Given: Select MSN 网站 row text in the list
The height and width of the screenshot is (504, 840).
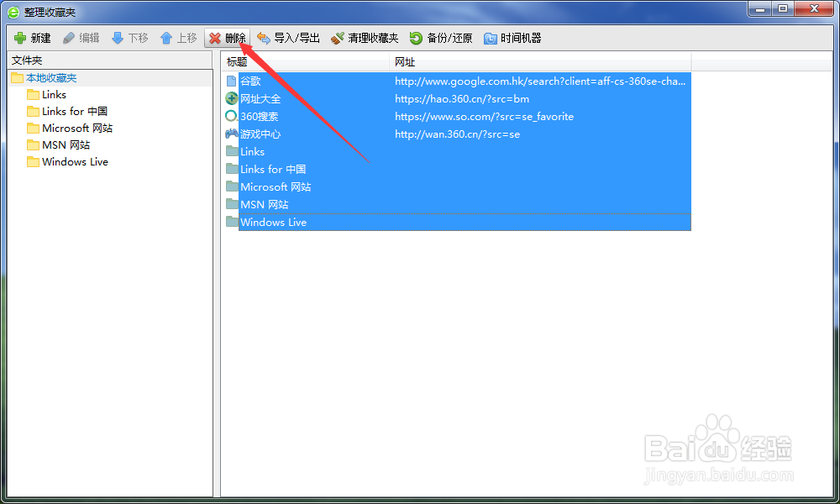Looking at the screenshot, I should point(265,205).
